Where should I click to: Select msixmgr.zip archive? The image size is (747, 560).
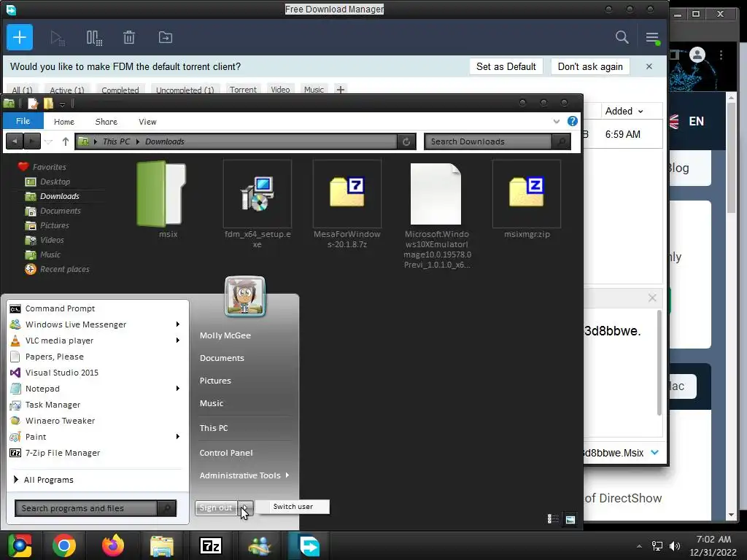pyautogui.click(x=527, y=200)
